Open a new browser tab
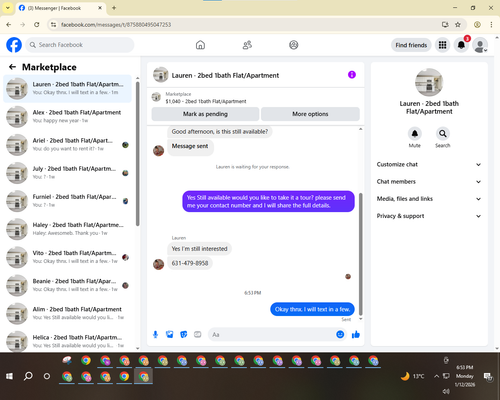Image resolution: width=500 pixels, height=400 pixels. tap(114, 8)
